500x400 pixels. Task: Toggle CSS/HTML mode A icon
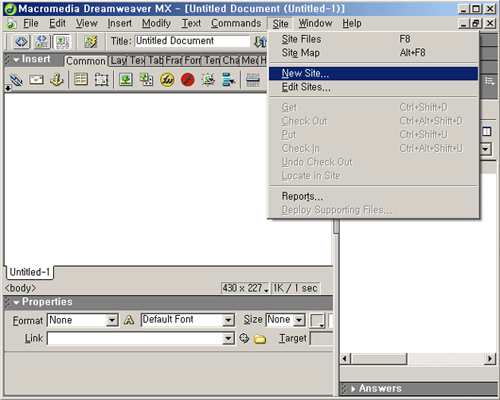(x=129, y=320)
